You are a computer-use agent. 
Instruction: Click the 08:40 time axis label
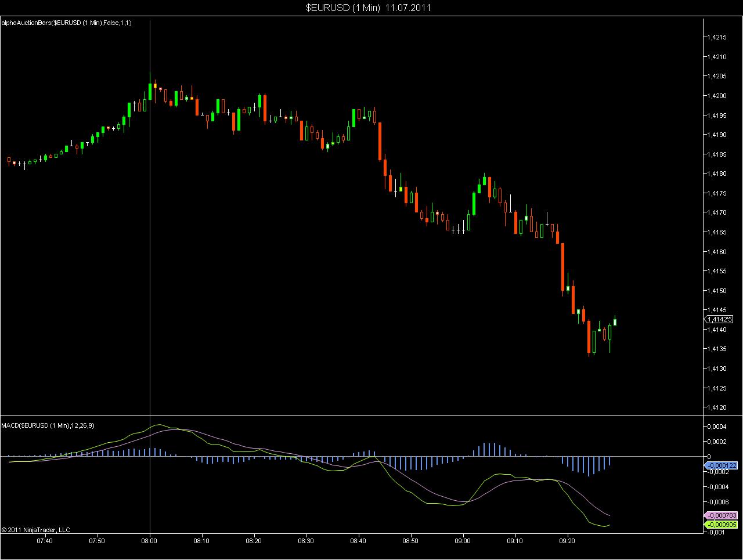(x=358, y=541)
